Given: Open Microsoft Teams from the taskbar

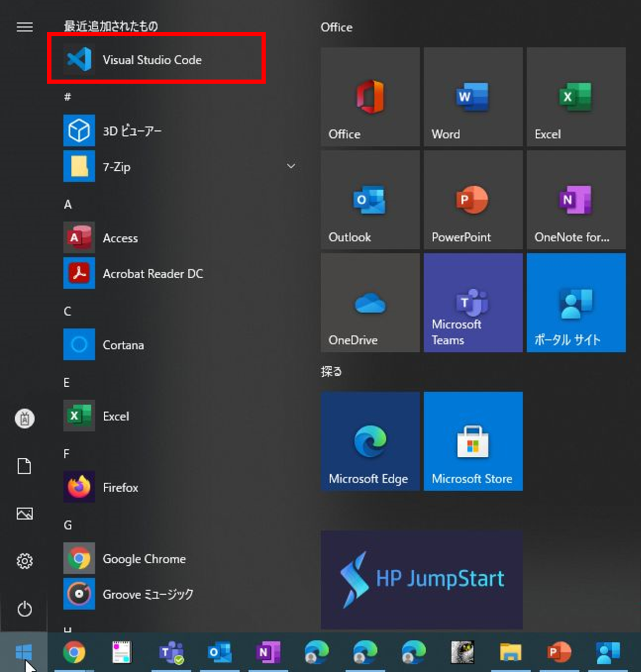Looking at the screenshot, I should click(171, 653).
